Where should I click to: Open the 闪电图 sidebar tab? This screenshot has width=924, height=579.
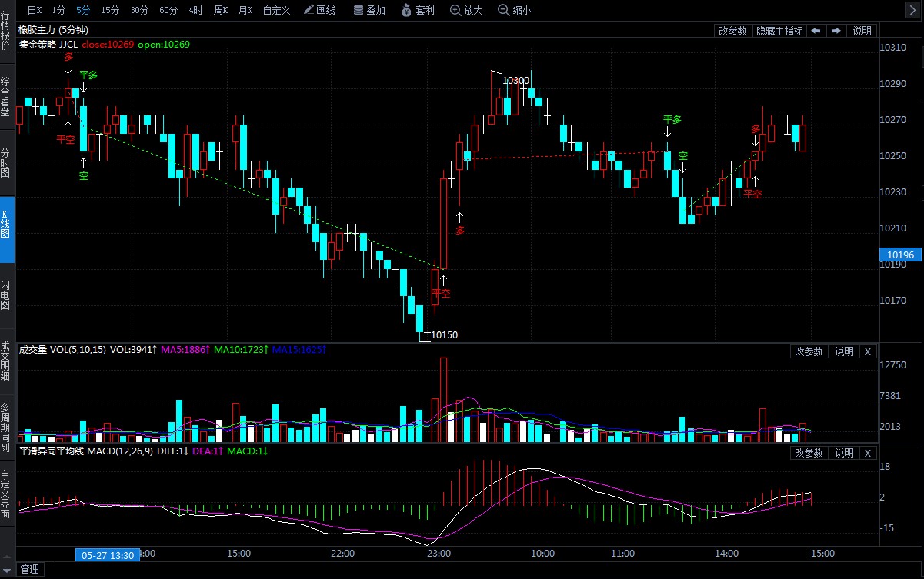point(6,295)
